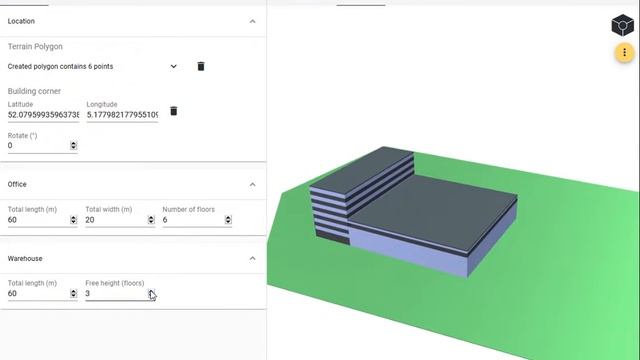Open the 3D cube view icon

click(622, 25)
